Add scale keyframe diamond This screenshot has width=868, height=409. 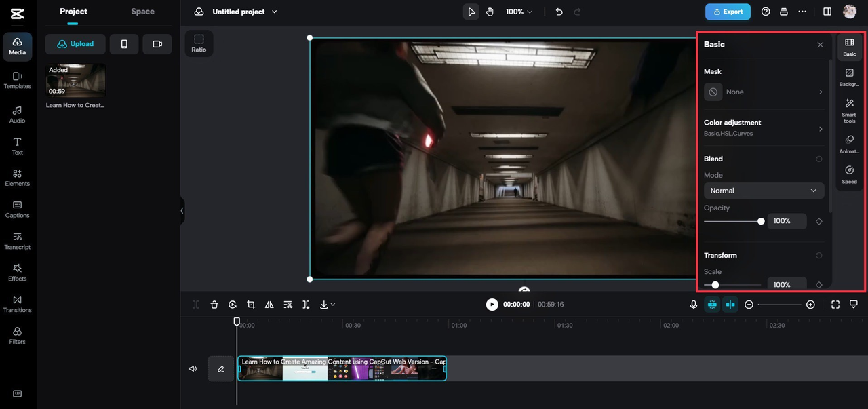818,285
